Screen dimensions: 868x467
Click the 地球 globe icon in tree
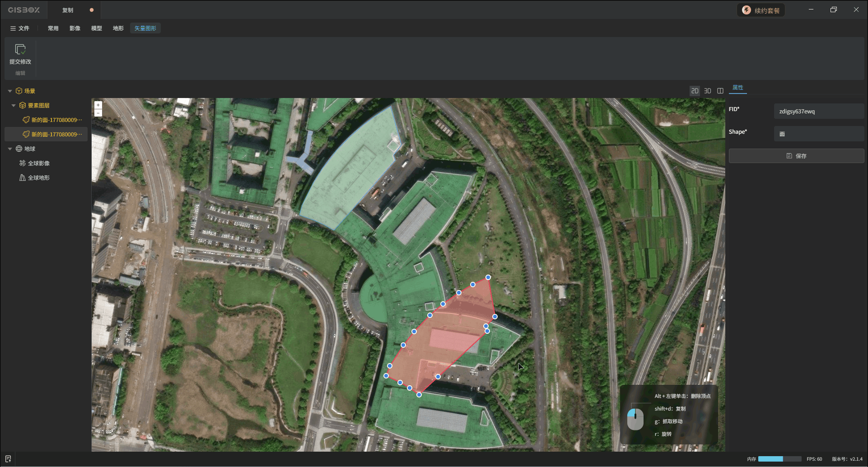coord(19,149)
